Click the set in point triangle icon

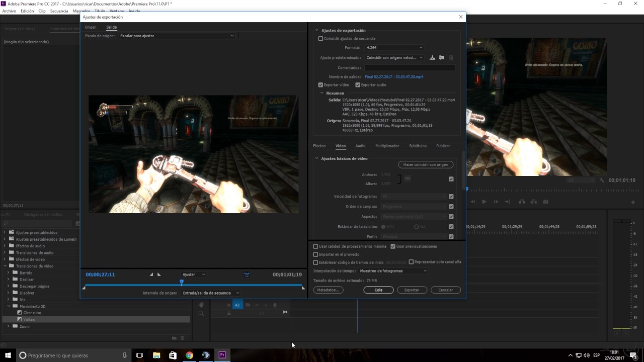pyautogui.click(x=151, y=275)
